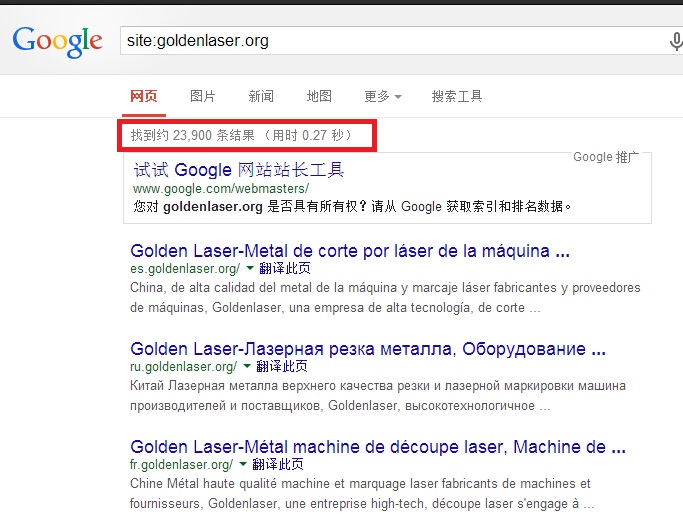The image size is (683, 524).
Task: Click the microphone voice search icon
Action: click(676, 41)
